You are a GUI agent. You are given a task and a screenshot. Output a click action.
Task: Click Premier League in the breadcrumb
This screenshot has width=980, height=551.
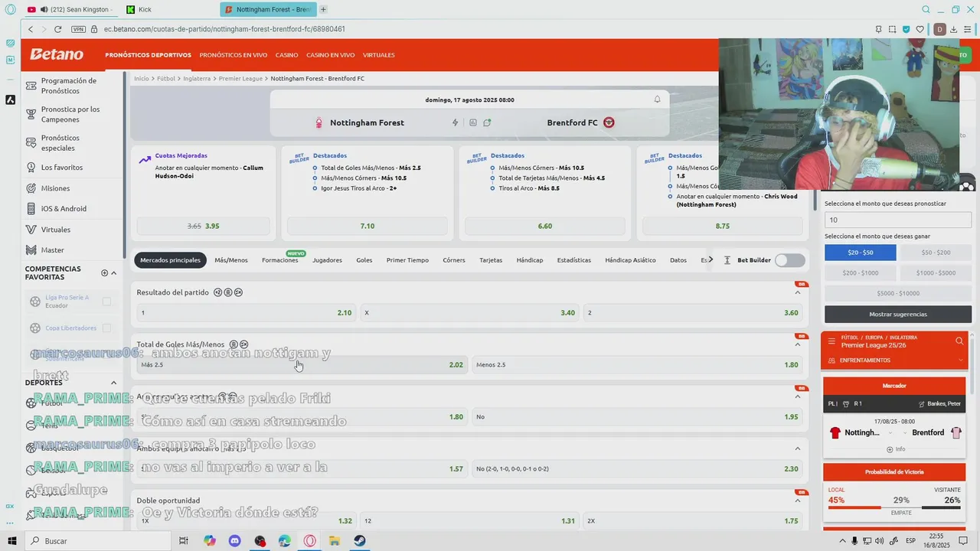tap(240, 79)
